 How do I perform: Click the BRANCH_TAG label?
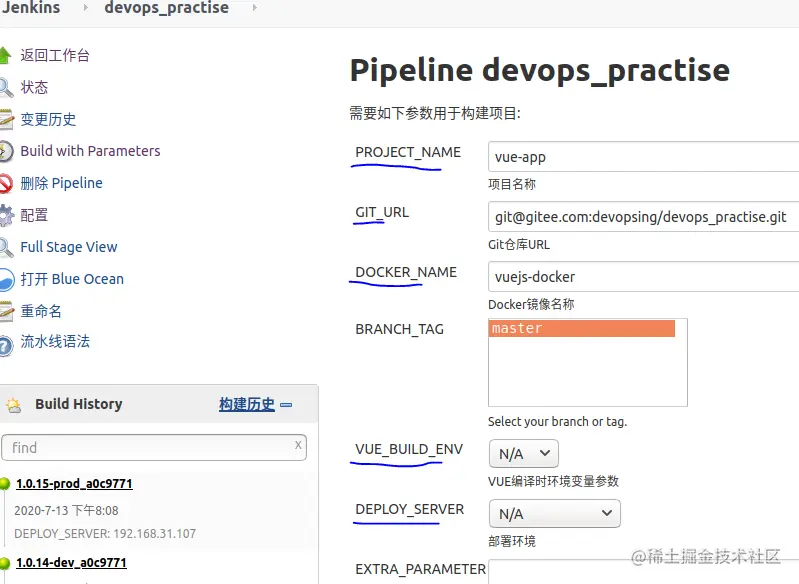point(400,329)
